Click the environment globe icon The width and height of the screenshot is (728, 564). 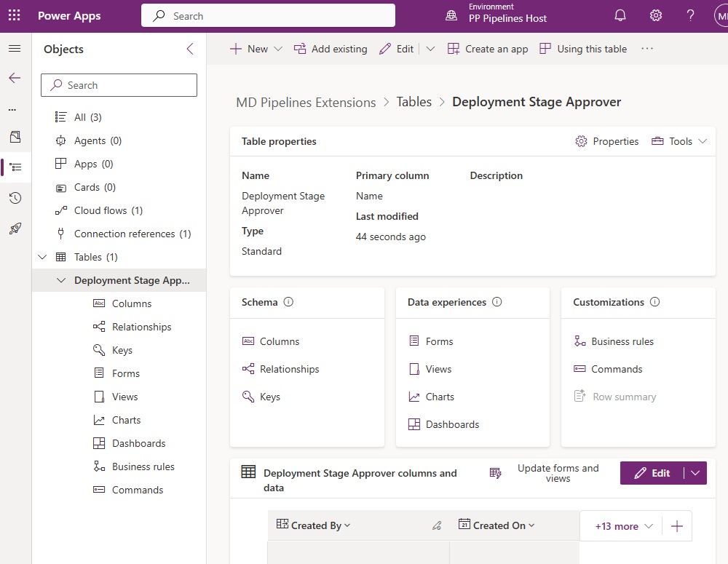pyautogui.click(x=451, y=16)
